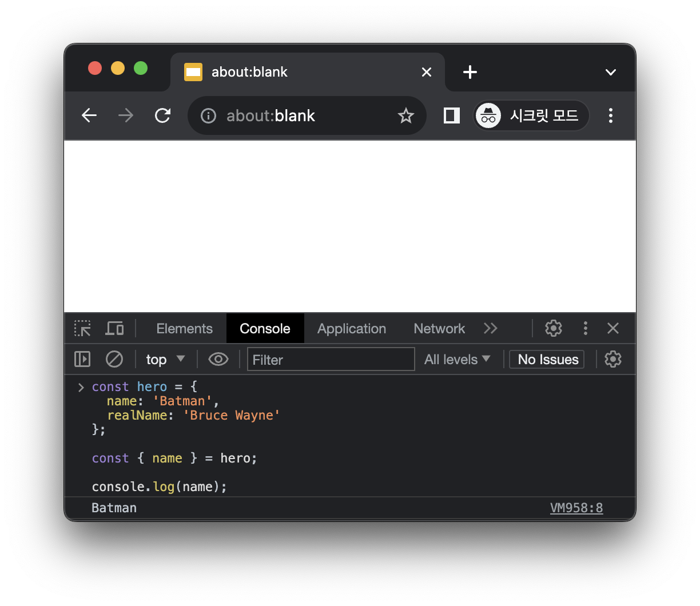Viewport: 700px width, 606px height.
Task: Switch to the Elements panel
Action: click(x=184, y=329)
